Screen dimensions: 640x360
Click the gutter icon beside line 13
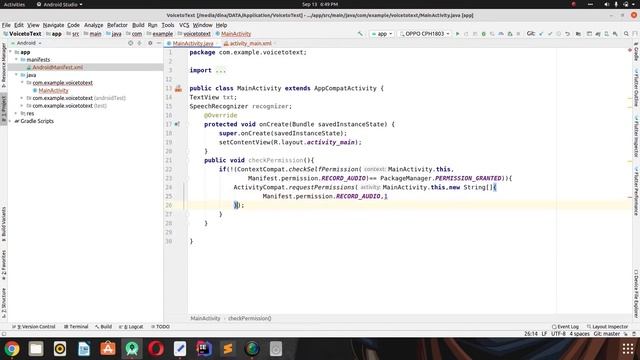(x=178, y=88)
